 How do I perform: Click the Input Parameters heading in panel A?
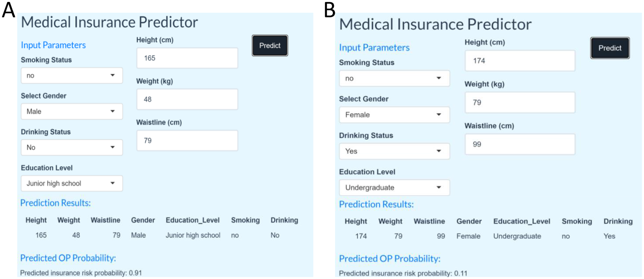(53, 45)
